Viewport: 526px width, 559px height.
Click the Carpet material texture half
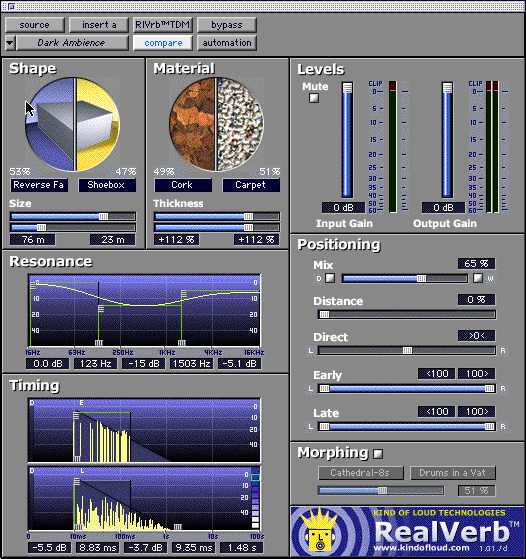(x=240, y=125)
